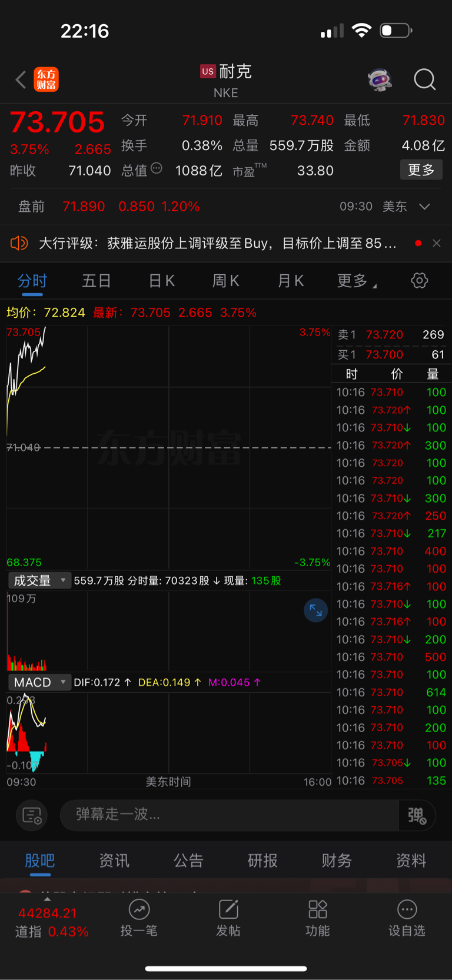Viewport: 452px width, 980px height.
Task: Click the US market flag badge
Action: 208,71
